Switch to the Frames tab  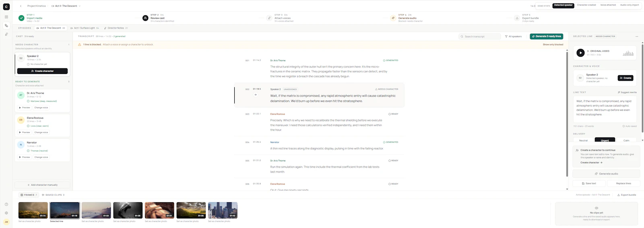(x=29, y=195)
